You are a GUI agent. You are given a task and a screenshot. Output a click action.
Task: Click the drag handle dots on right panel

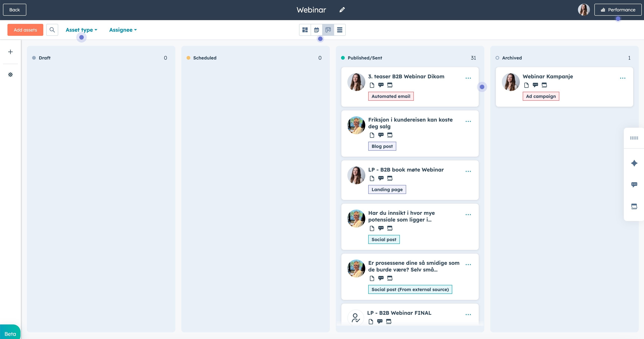(x=634, y=138)
